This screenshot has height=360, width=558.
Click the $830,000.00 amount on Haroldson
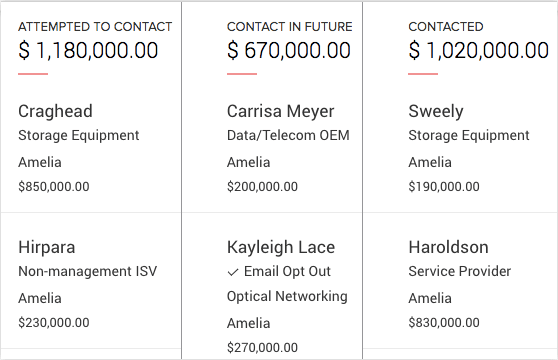[444, 322]
